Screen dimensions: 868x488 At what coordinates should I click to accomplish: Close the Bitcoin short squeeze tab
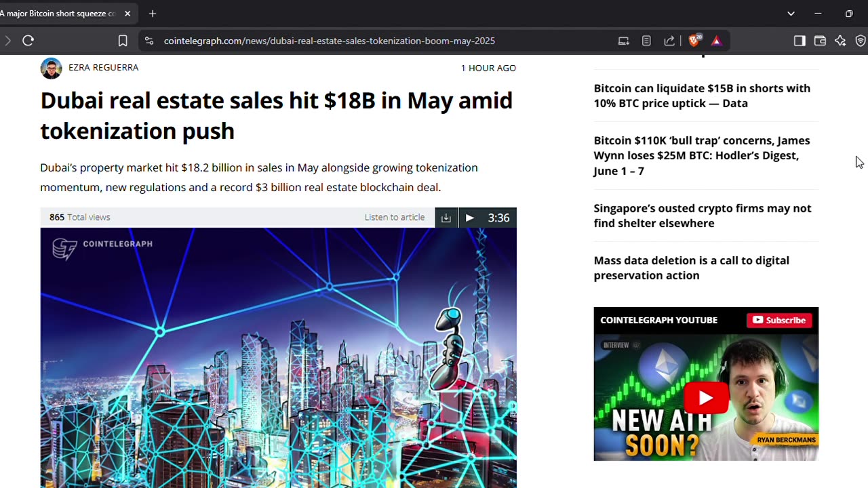click(127, 14)
